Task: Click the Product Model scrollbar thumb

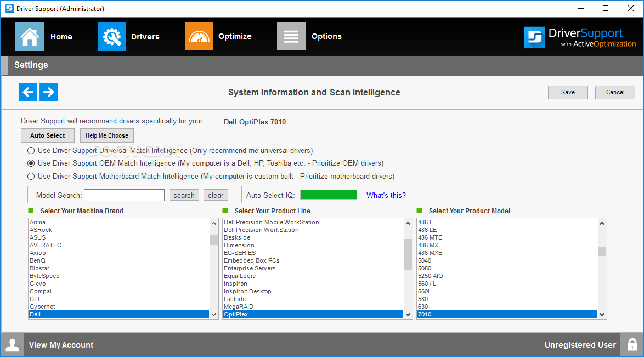Action: (602, 251)
